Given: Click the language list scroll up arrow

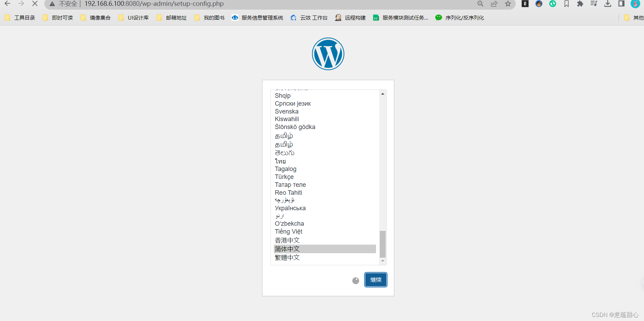Looking at the screenshot, I should click(x=383, y=94).
